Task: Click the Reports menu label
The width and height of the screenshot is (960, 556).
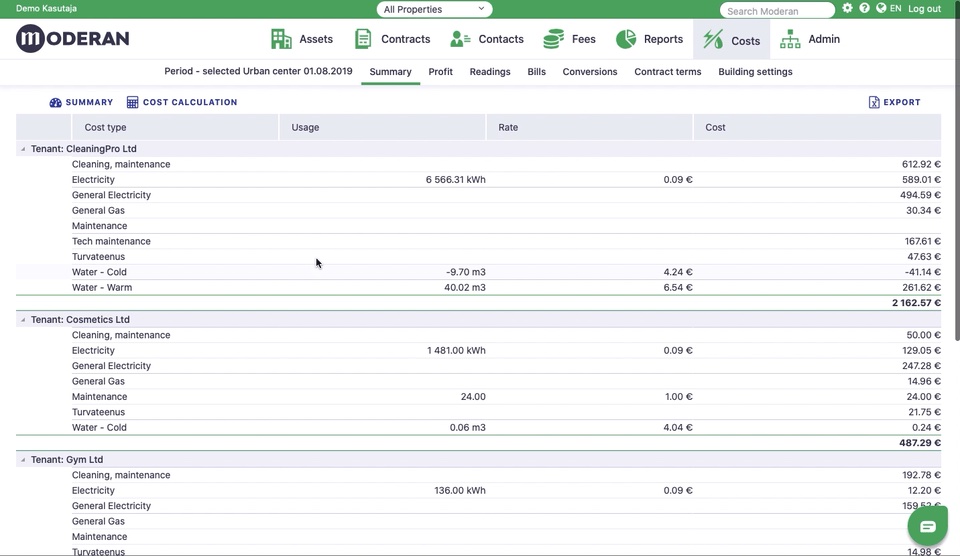Action: click(663, 39)
